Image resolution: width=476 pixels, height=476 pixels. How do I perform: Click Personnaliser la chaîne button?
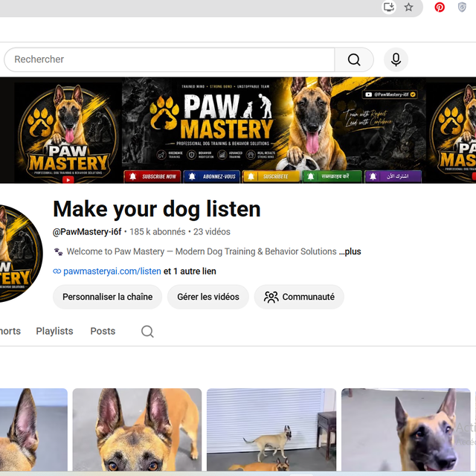pyautogui.click(x=107, y=297)
